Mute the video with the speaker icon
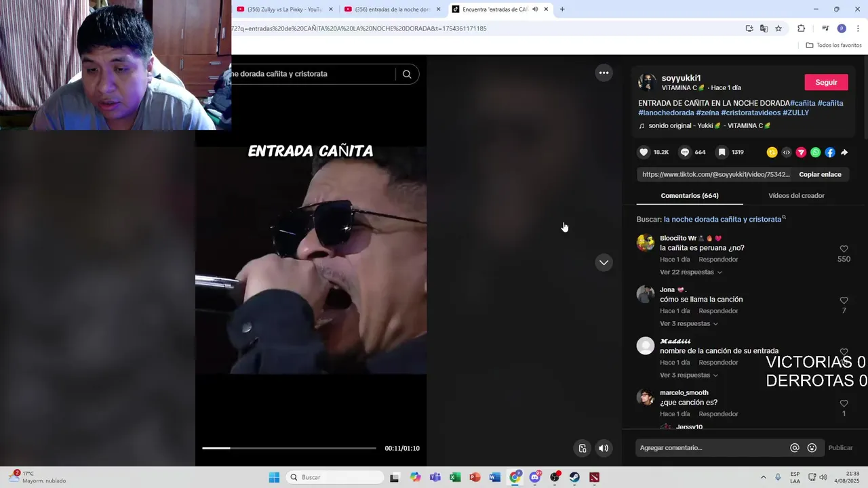This screenshot has width=868, height=488. coord(604,448)
